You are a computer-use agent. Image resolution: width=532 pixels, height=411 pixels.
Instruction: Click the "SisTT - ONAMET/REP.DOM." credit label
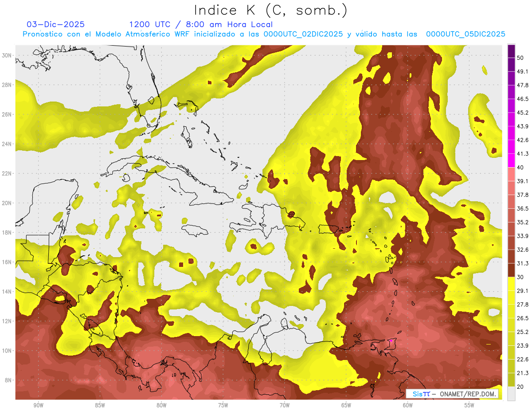(452, 394)
